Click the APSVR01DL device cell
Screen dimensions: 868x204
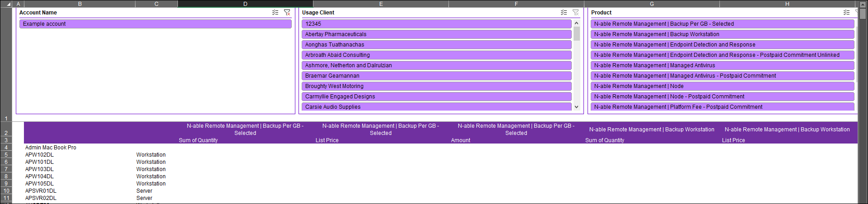point(41,191)
